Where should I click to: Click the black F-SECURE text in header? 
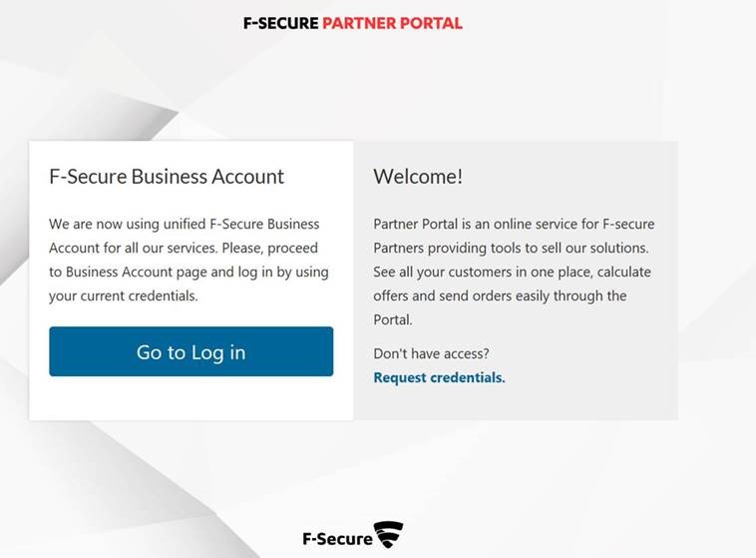tap(280, 23)
